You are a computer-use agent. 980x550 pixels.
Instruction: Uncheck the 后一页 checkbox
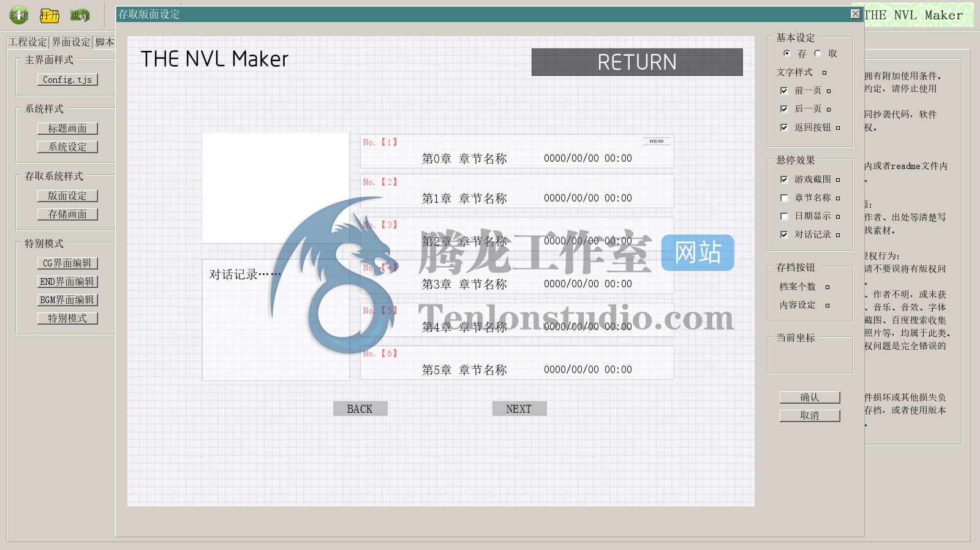[784, 109]
